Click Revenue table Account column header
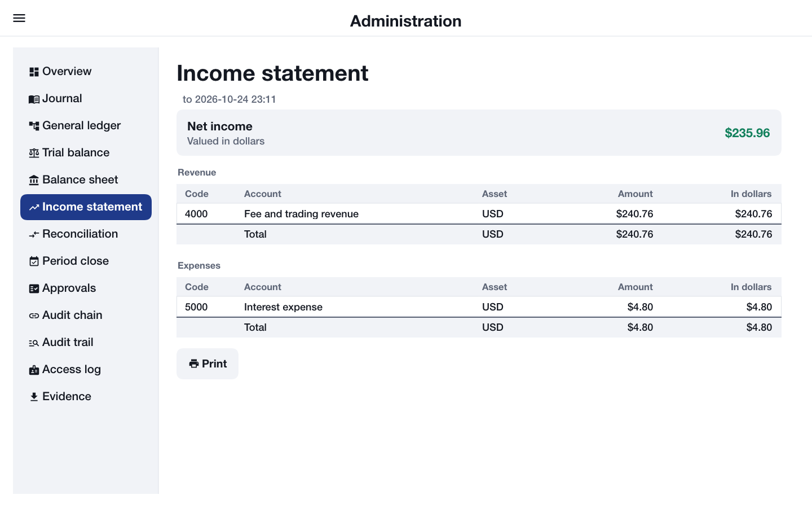 pyautogui.click(x=263, y=194)
